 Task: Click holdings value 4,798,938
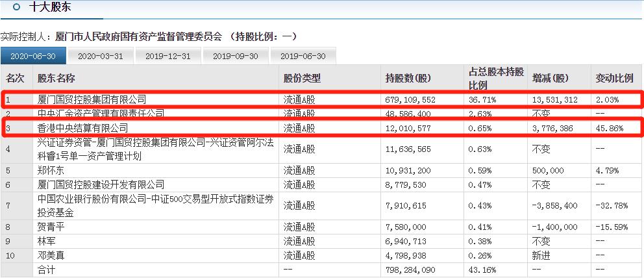406,255
